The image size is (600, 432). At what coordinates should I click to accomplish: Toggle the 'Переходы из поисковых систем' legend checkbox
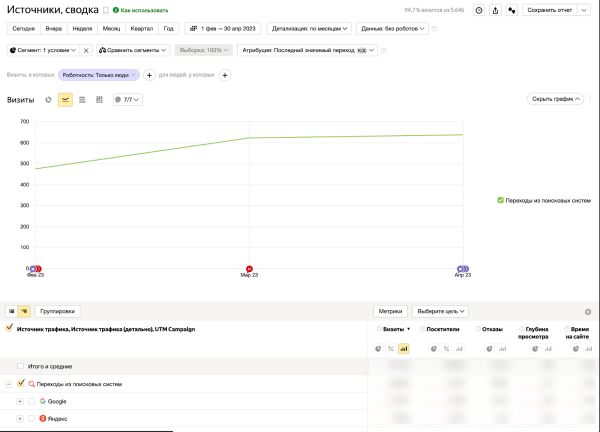[x=500, y=200]
